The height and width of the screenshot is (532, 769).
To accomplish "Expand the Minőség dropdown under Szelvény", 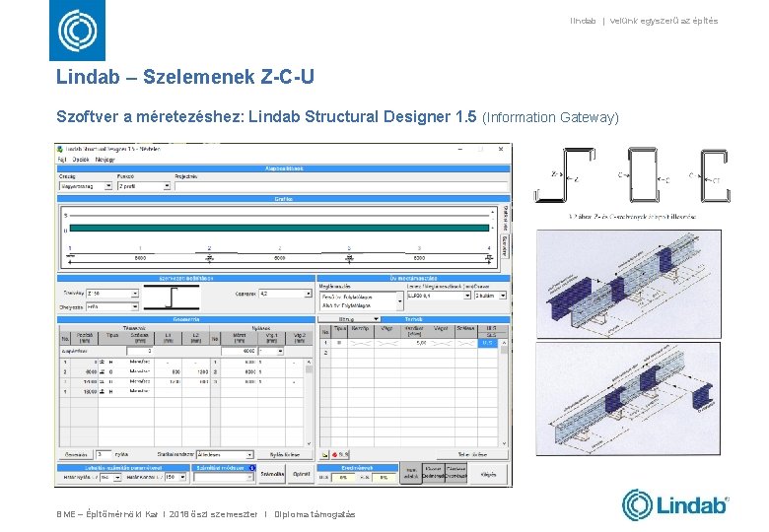I will (134, 306).
